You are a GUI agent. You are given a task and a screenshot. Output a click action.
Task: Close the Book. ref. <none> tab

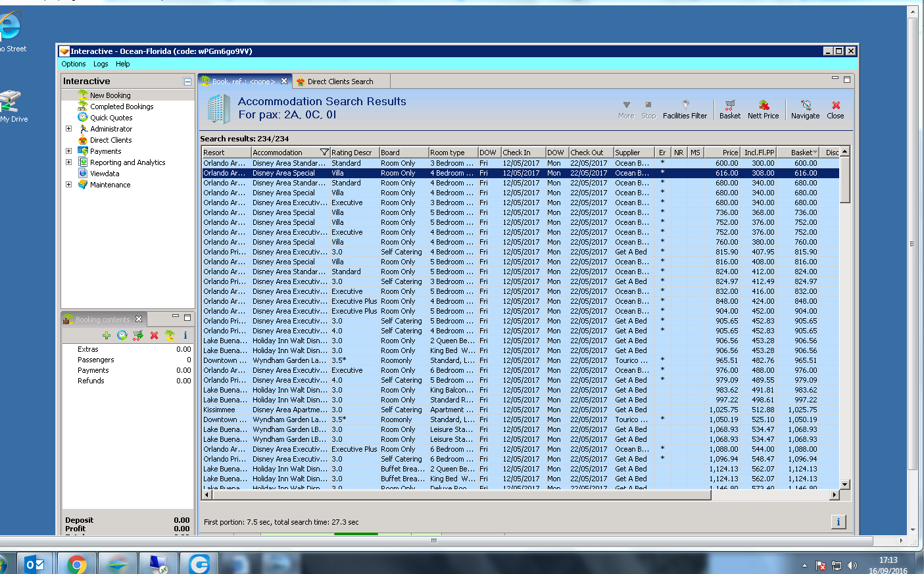click(x=284, y=81)
